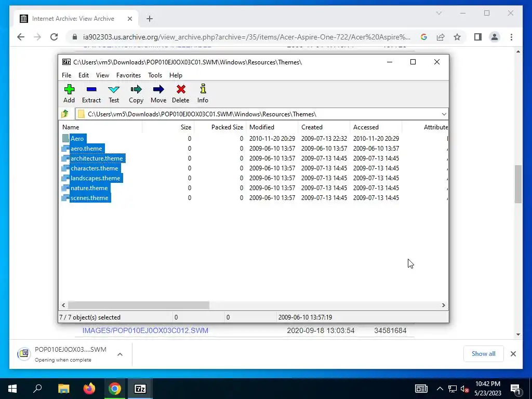This screenshot has height=399, width=532.
Task: Sort by the Accessed column header
Action: click(376, 127)
